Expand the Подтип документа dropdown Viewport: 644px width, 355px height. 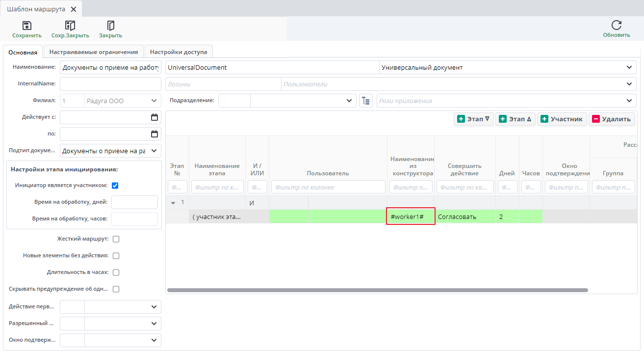154,151
